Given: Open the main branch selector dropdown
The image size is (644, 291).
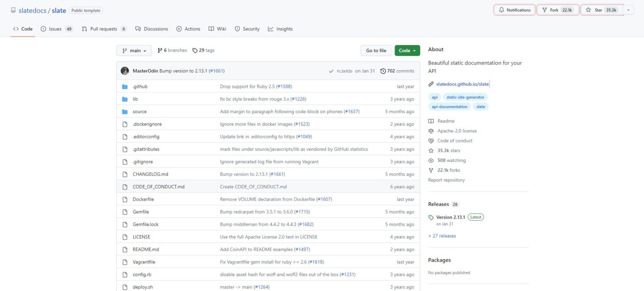Looking at the screenshot, I should tap(134, 50).
